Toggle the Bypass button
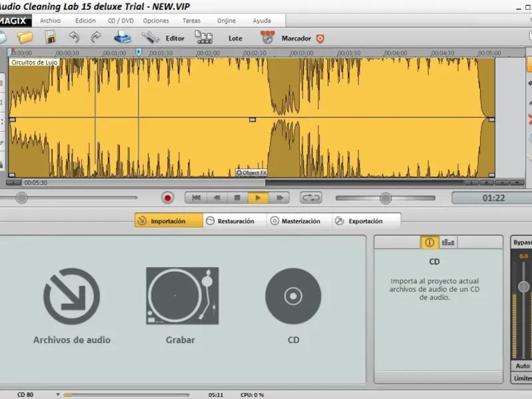The image size is (532, 399). click(x=522, y=242)
